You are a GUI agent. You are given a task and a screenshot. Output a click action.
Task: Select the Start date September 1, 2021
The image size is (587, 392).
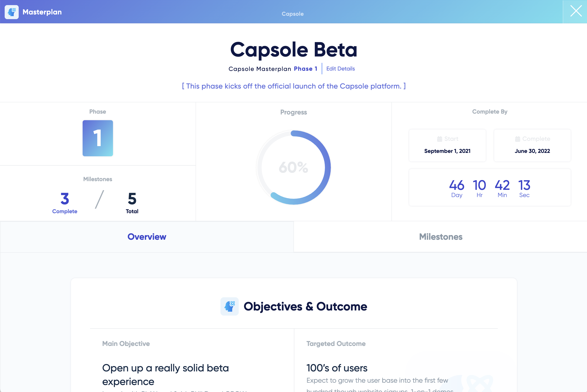click(x=447, y=151)
